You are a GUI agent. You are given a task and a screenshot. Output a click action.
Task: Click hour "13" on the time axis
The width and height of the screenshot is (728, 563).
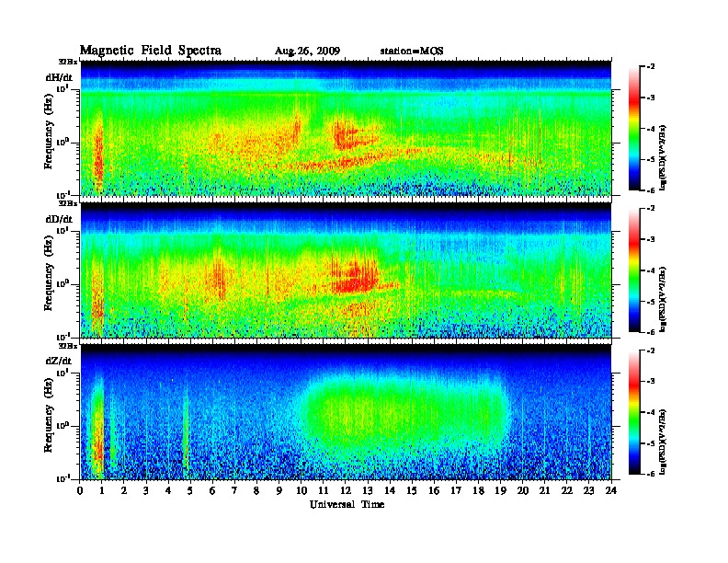point(368,491)
